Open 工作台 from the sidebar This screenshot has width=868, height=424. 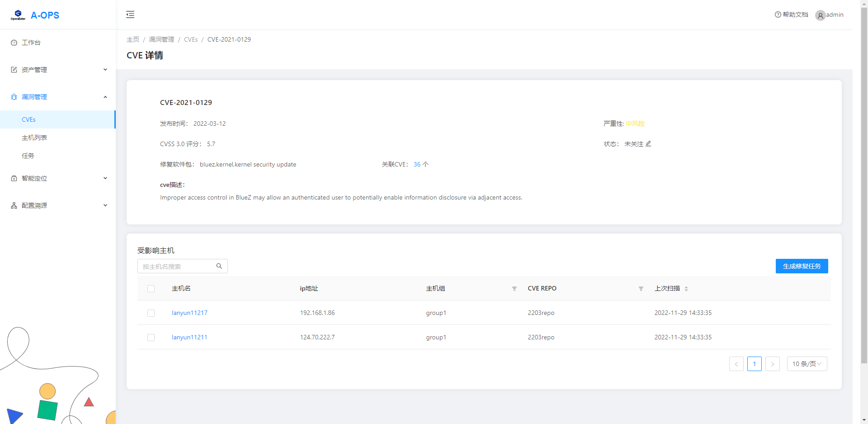[x=31, y=43]
